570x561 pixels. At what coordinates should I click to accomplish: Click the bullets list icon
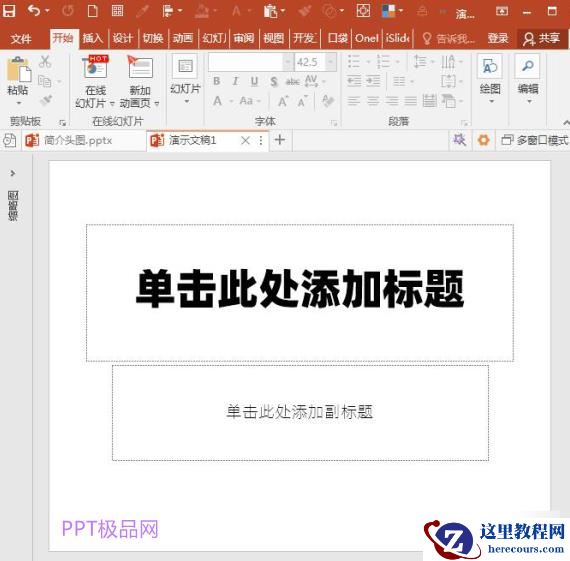coord(354,61)
